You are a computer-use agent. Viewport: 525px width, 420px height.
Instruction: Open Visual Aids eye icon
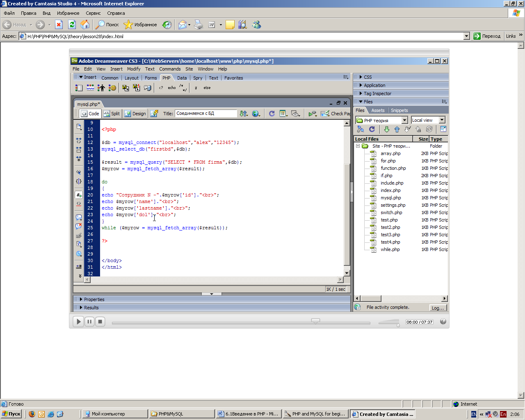coord(295,114)
